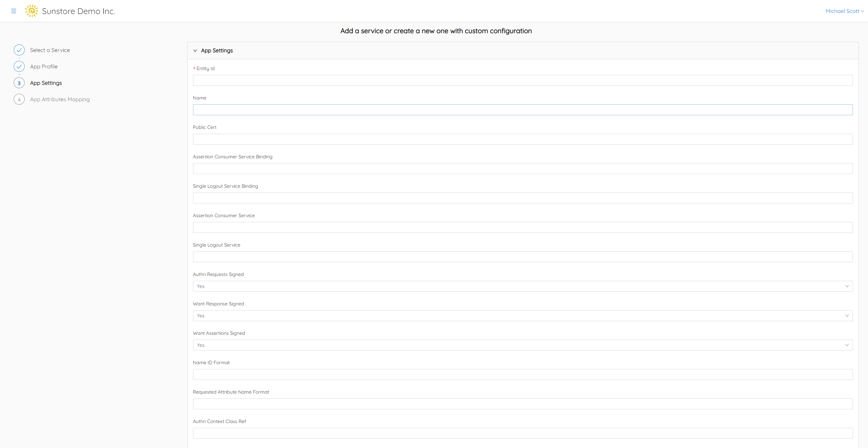This screenshot has width=868, height=448.
Task: Open the Want Response Signed dropdown
Action: pos(523,316)
